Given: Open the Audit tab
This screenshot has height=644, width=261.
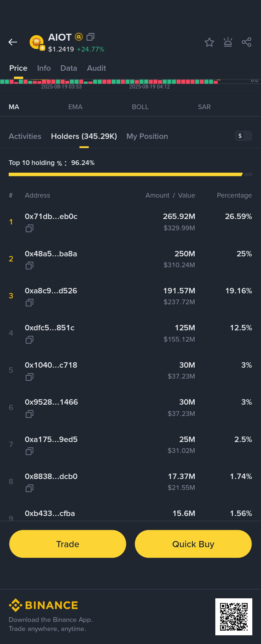Looking at the screenshot, I should [x=96, y=68].
